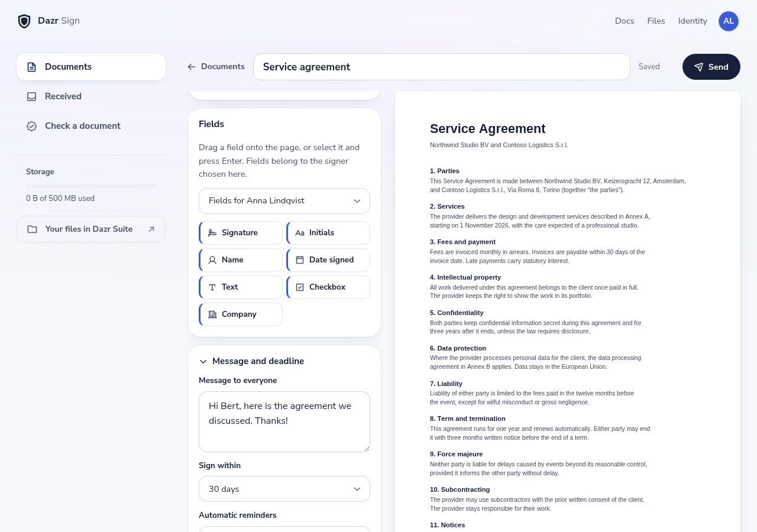Click the Dazr Sign shield logo
The width and height of the screenshot is (757, 532).
[24, 21]
